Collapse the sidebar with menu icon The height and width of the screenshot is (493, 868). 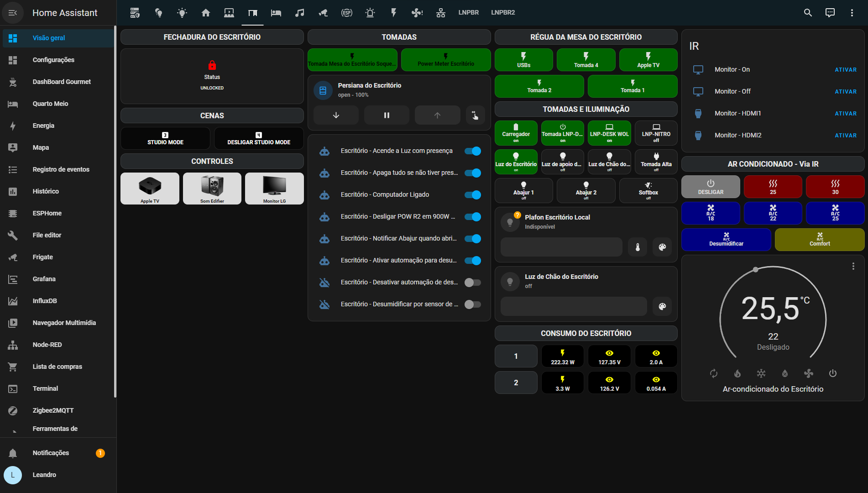(x=13, y=13)
